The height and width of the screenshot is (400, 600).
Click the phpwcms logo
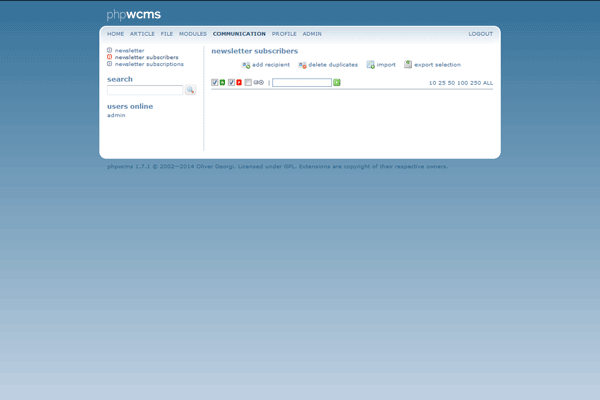(133, 15)
